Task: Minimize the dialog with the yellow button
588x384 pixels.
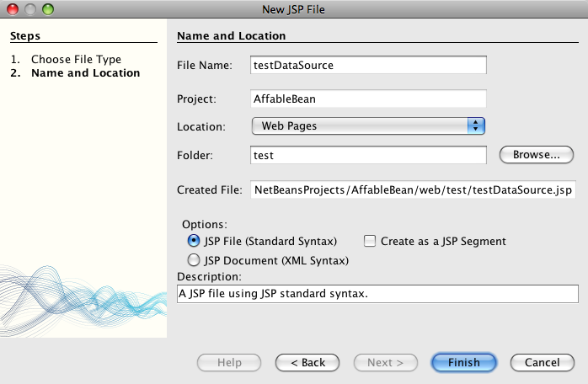Action: pos(29,9)
